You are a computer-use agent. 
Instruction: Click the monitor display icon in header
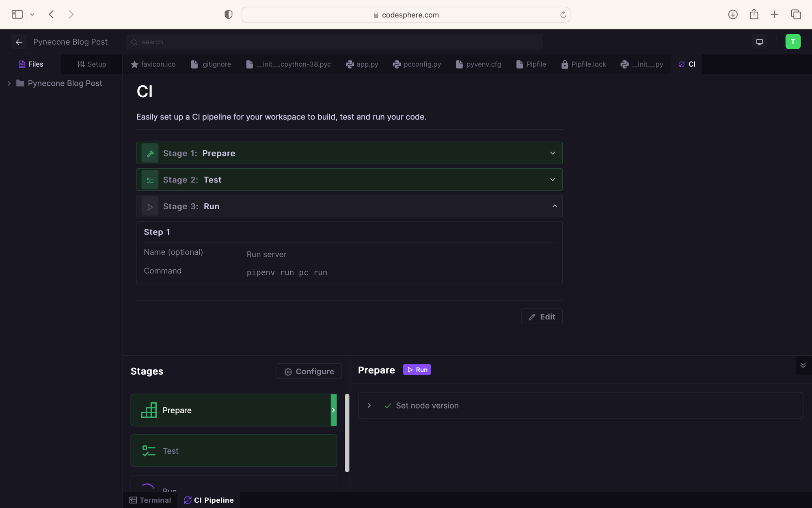(x=759, y=42)
